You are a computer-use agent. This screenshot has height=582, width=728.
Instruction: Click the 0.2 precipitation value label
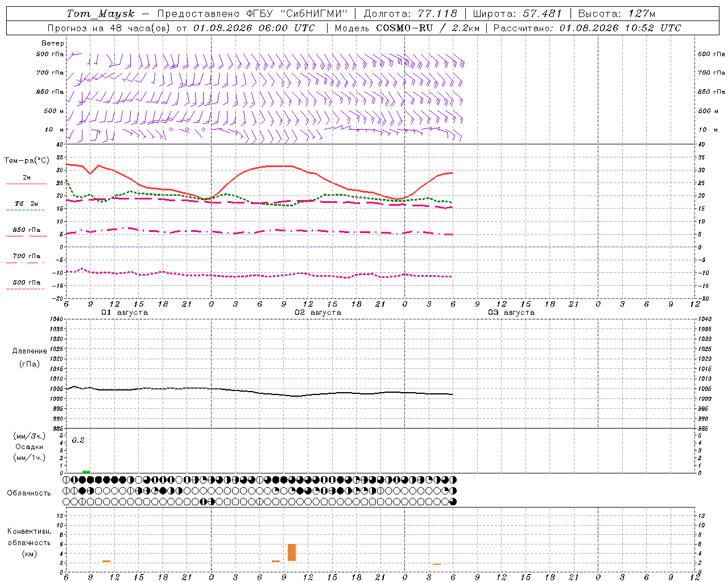tap(78, 440)
